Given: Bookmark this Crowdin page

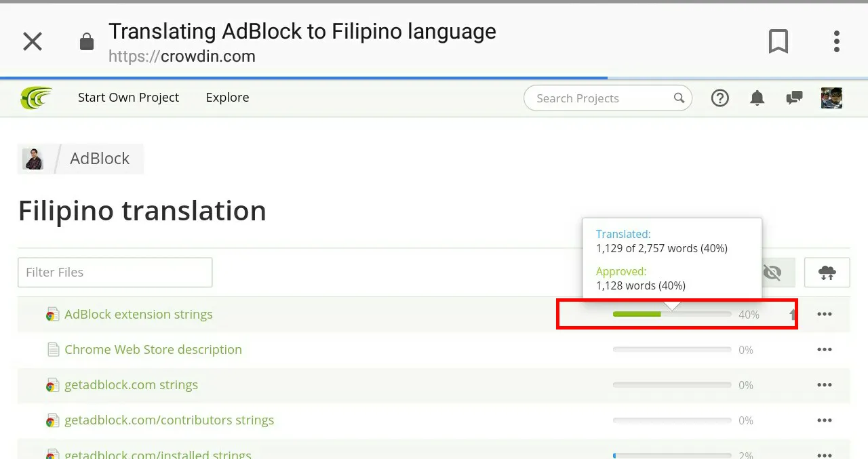Looking at the screenshot, I should [778, 41].
